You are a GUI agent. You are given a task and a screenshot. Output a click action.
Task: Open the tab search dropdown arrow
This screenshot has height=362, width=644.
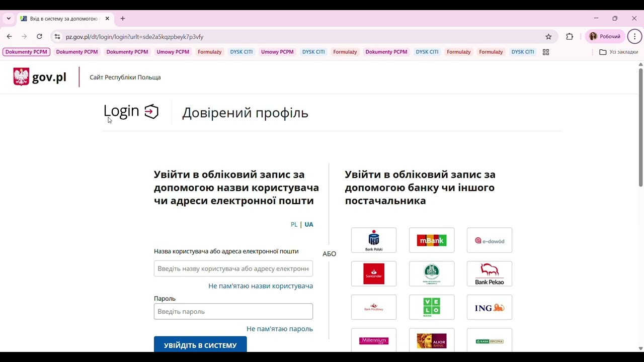click(9, 19)
